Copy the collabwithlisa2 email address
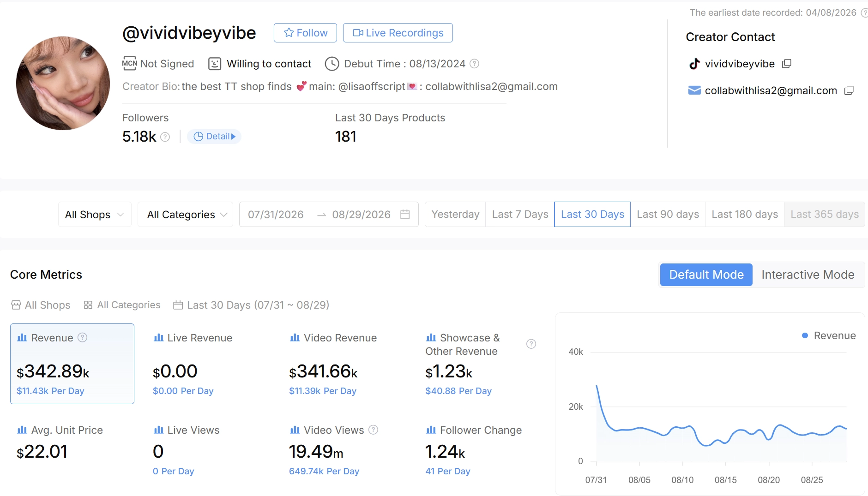868x496 pixels. coord(849,90)
